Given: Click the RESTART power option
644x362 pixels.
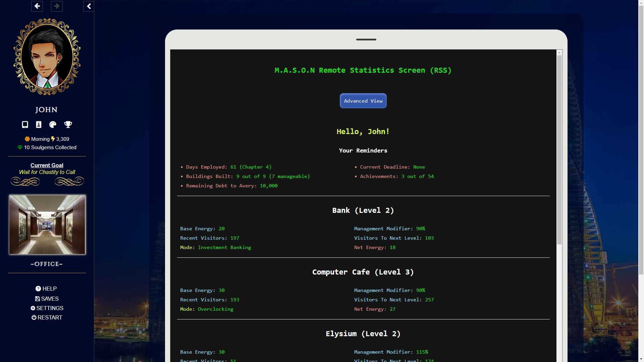Looking at the screenshot, I should click(47, 317).
